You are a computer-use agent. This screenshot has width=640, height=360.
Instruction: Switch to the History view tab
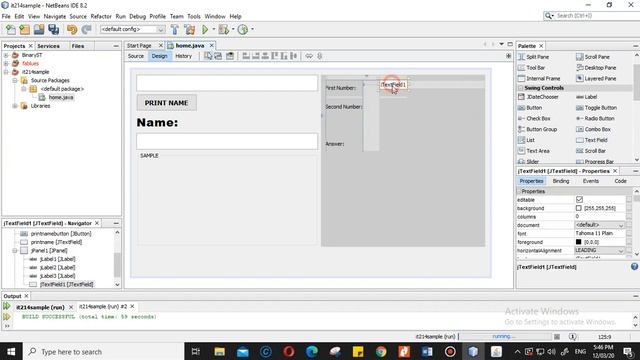(x=183, y=56)
